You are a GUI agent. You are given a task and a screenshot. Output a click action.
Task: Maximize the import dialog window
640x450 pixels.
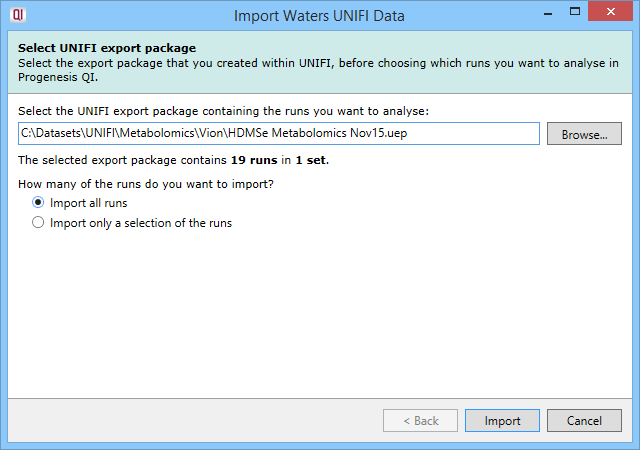click(x=575, y=11)
